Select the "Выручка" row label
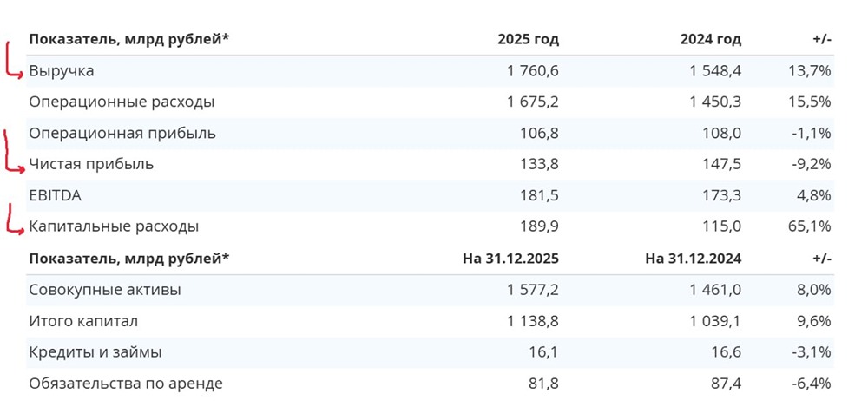The image size is (868, 420). [61, 70]
